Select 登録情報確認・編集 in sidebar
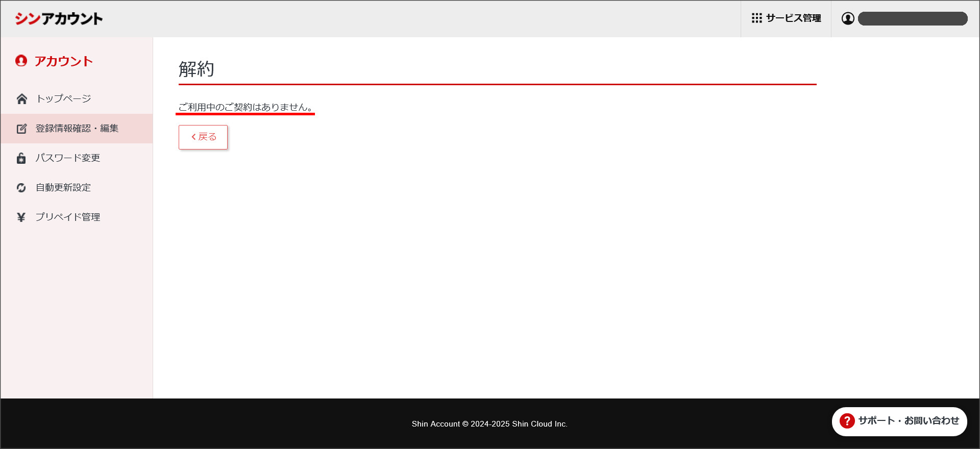This screenshot has height=449, width=980. (x=77, y=129)
